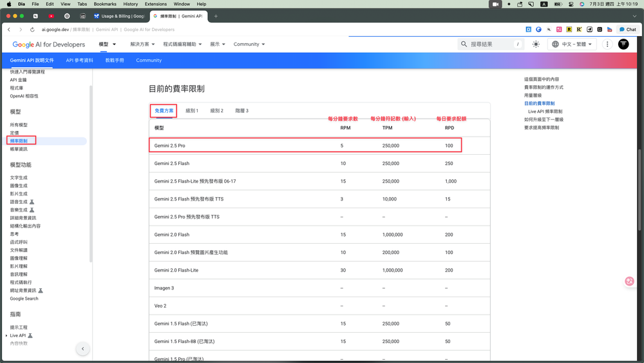This screenshot has height=363, width=644.
Task: Open 定價 in the sidebar
Action: 14,133
